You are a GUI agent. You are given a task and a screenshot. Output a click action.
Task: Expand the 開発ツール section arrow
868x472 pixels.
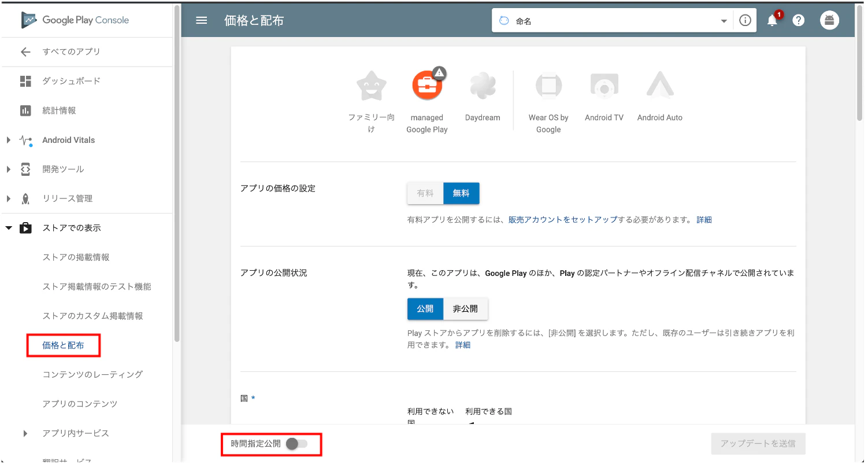click(x=9, y=169)
